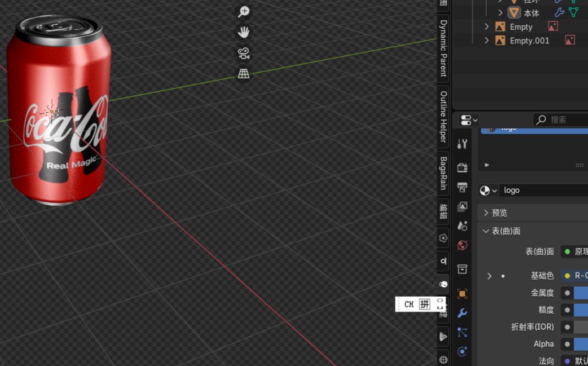Image resolution: width=588 pixels, height=366 pixels.
Task: Click the 基础色 linked texture field
Action: pyautogui.click(x=574, y=276)
